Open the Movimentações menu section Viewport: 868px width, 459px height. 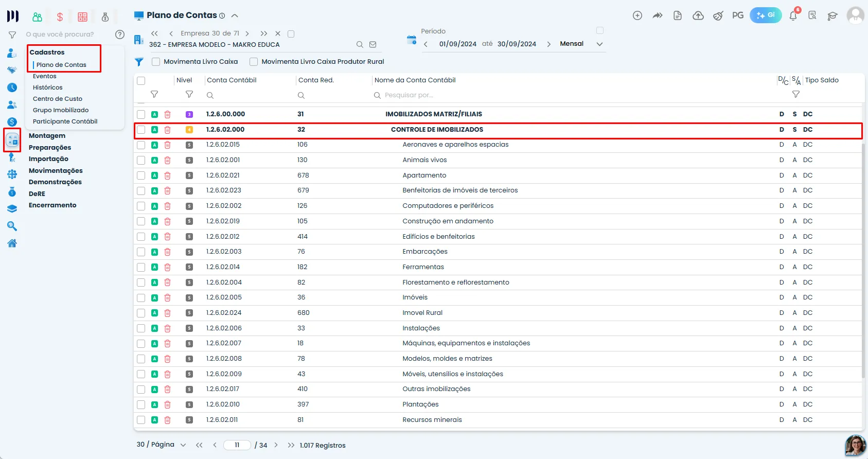point(56,171)
